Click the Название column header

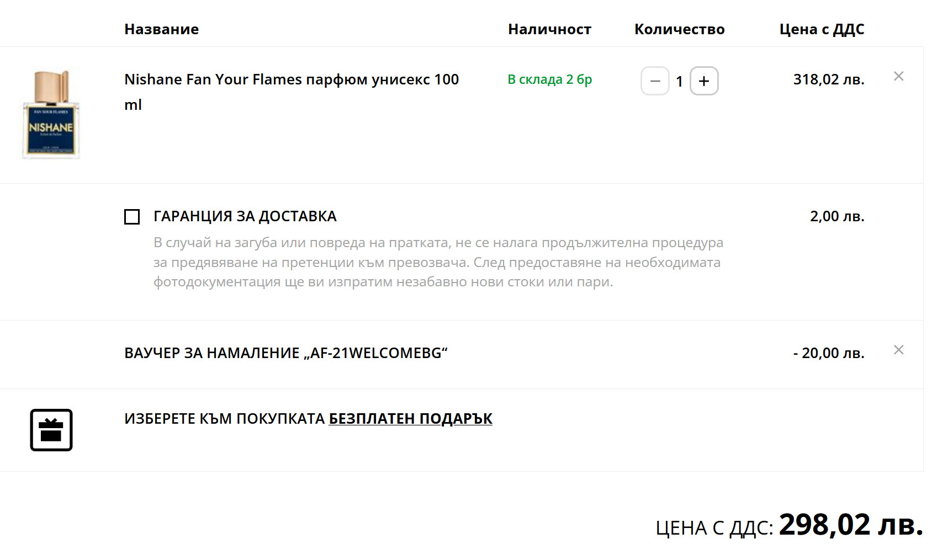(161, 29)
